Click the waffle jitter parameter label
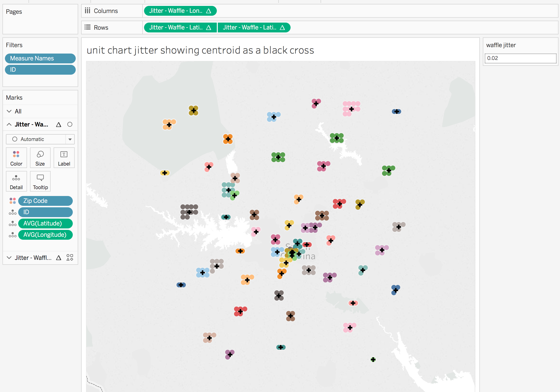 [x=501, y=45]
